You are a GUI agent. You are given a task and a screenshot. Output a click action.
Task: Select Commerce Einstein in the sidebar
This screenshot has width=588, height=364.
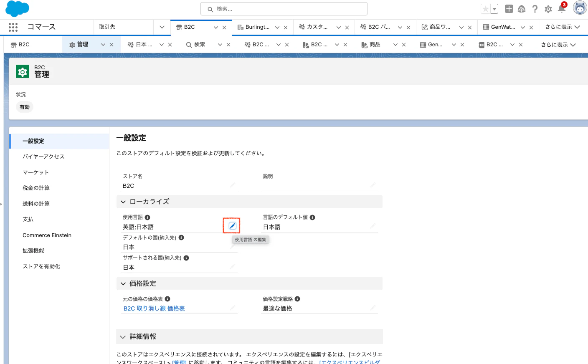click(59, 235)
